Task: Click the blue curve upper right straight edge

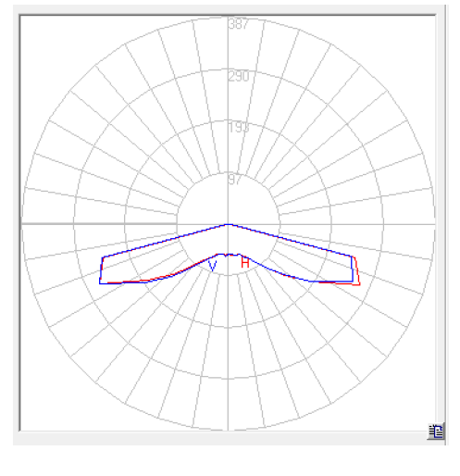Action: (x=290, y=240)
